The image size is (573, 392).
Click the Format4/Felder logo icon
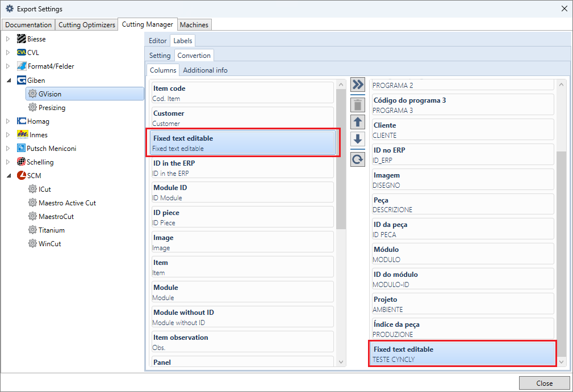click(x=22, y=66)
